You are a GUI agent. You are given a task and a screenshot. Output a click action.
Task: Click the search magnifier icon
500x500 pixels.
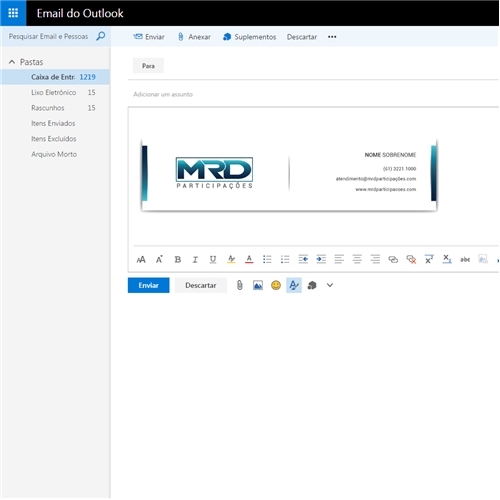(x=101, y=36)
